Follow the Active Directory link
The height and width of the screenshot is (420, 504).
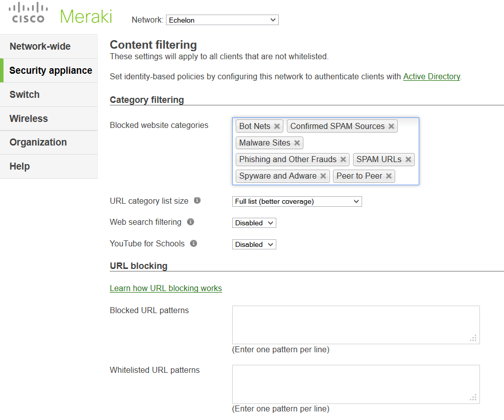point(431,77)
